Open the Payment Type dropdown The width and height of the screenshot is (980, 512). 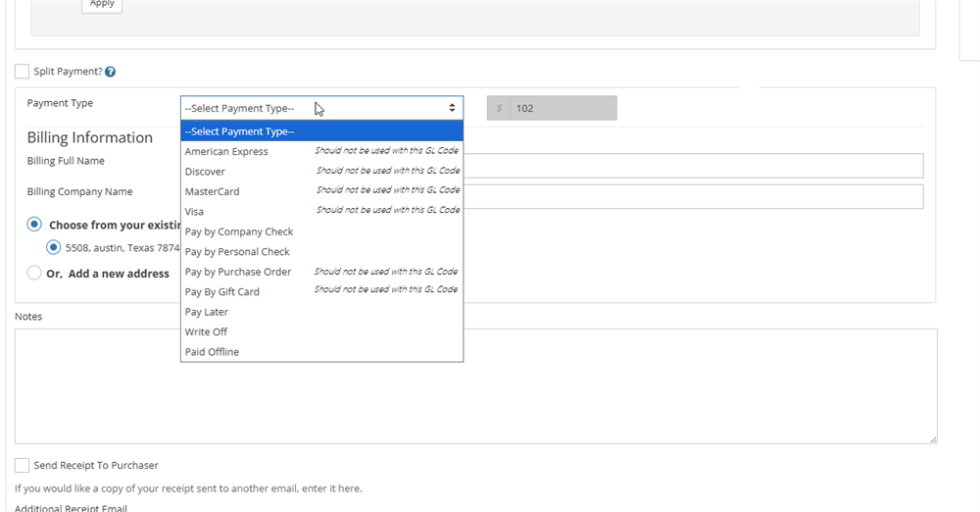pyautogui.click(x=321, y=108)
